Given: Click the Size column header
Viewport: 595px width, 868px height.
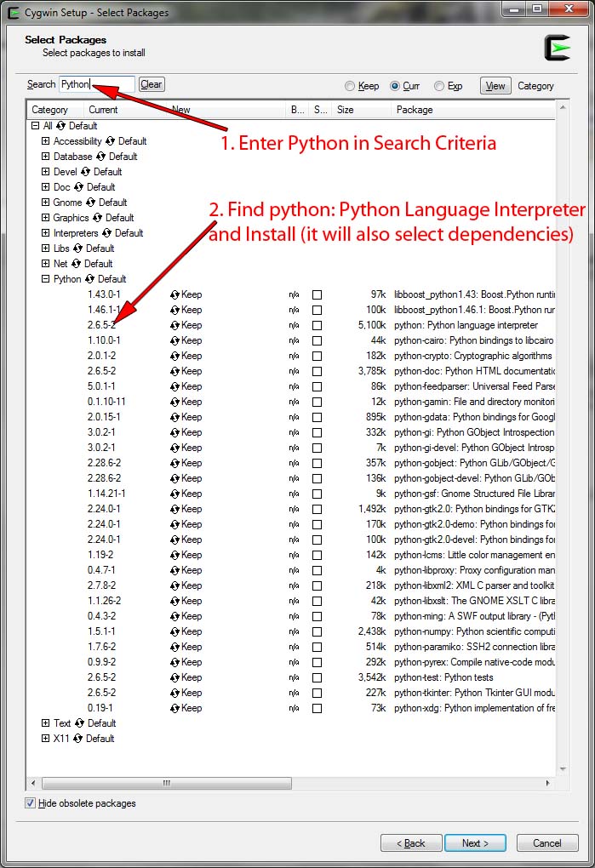Looking at the screenshot, I should (362, 110).
